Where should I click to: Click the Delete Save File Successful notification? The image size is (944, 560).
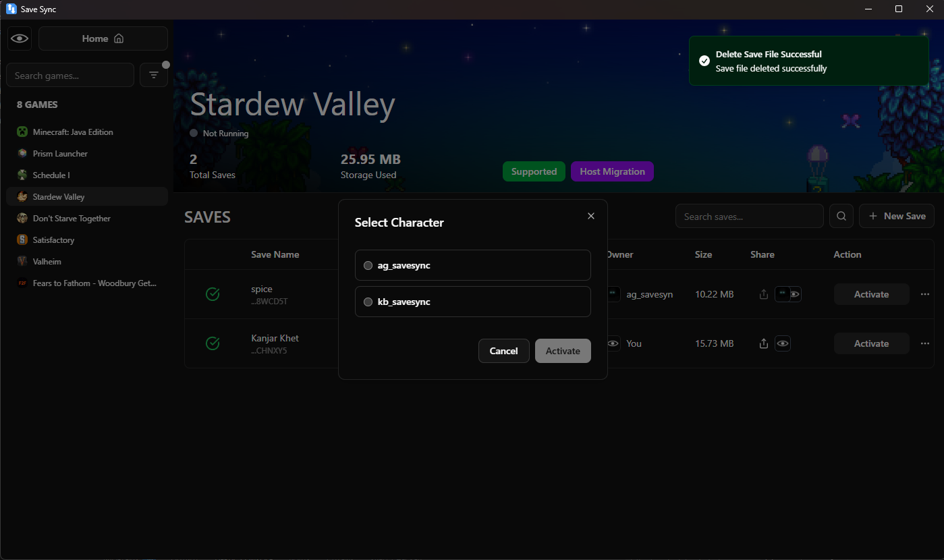[x=809, y=61]
